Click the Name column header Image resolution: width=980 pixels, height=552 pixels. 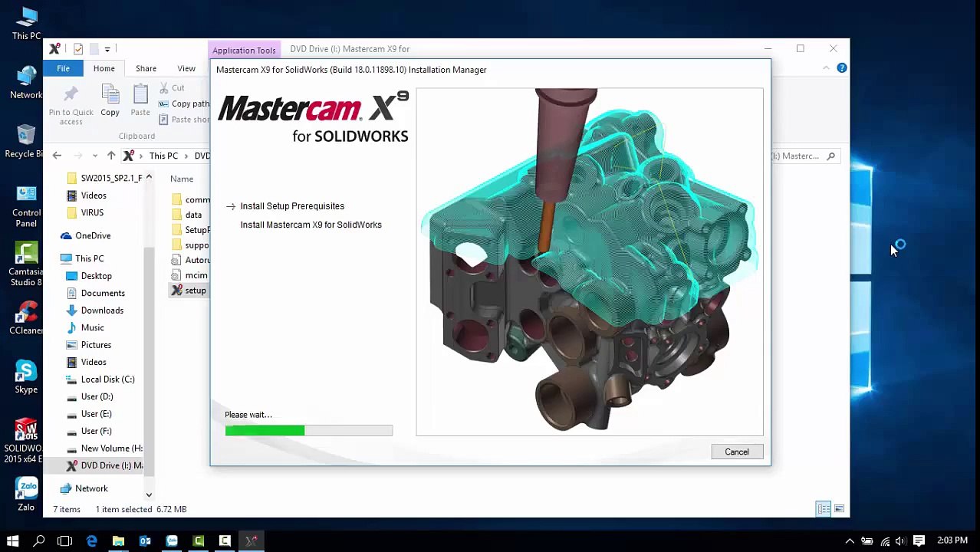point(182,179)
